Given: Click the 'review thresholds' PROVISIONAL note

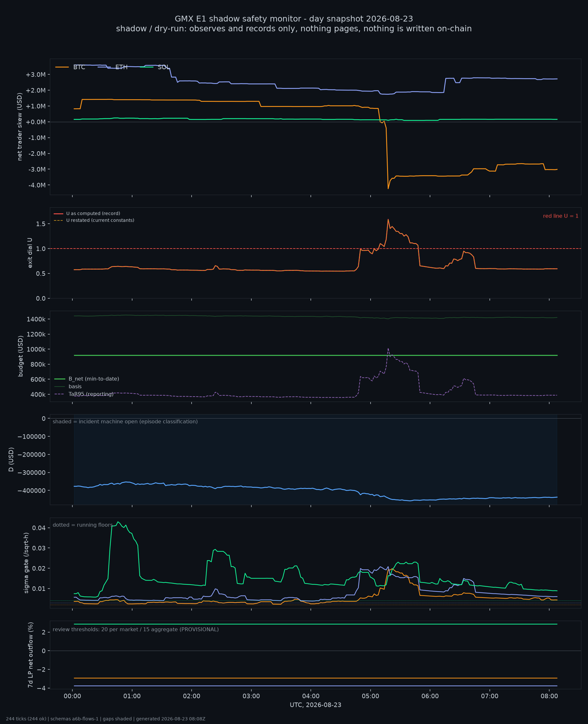Looking at the screenshot, I should [x=135, y=630].
